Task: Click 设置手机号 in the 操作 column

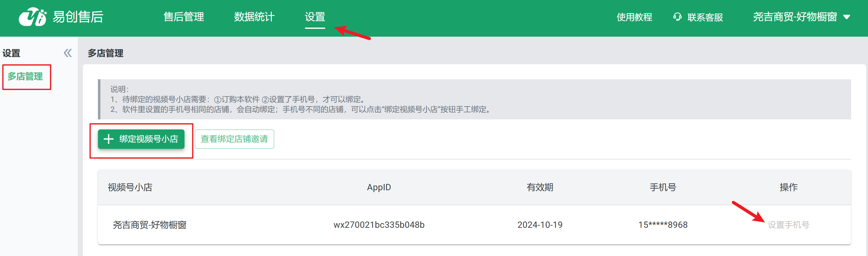Action: click(788, 225)
